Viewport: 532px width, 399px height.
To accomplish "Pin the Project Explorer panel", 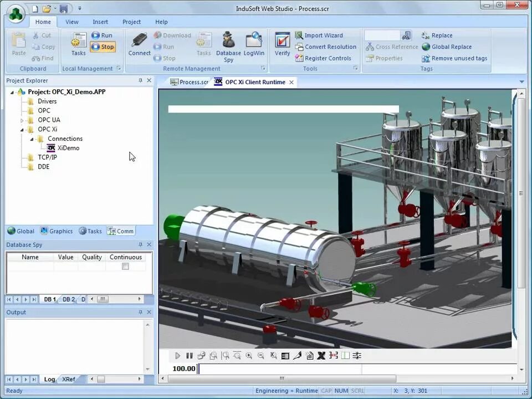I will [x=140, y=80].
